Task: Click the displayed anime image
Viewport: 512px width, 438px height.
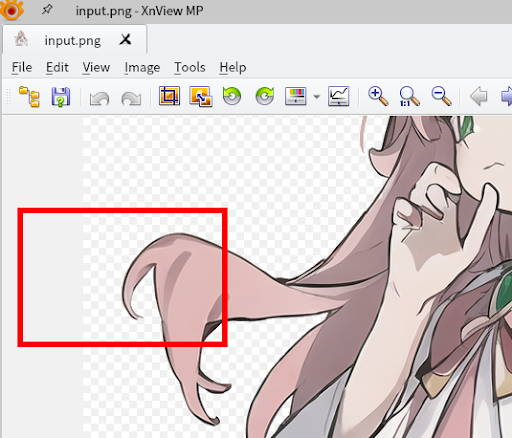Action: 297,277
